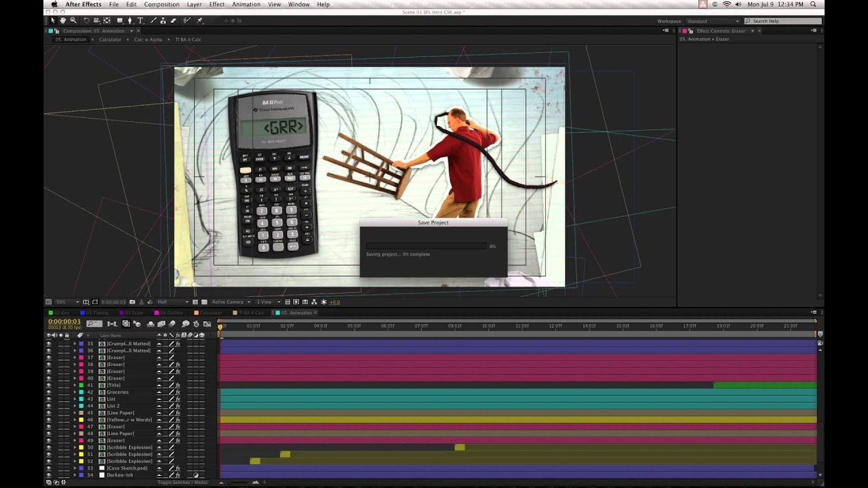Toggle visibility of Groceries layer
Viewport: 868px width, 488px height.
49,392
